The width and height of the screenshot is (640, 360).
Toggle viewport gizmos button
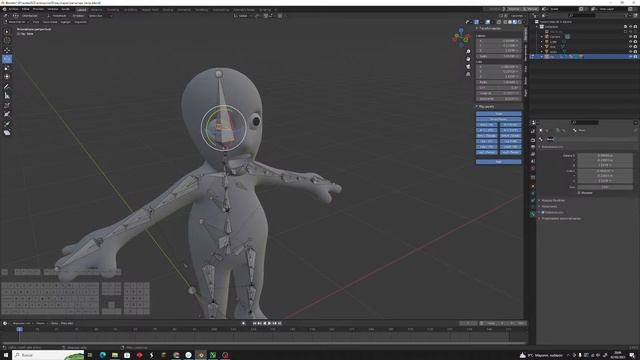pos(477,22)
